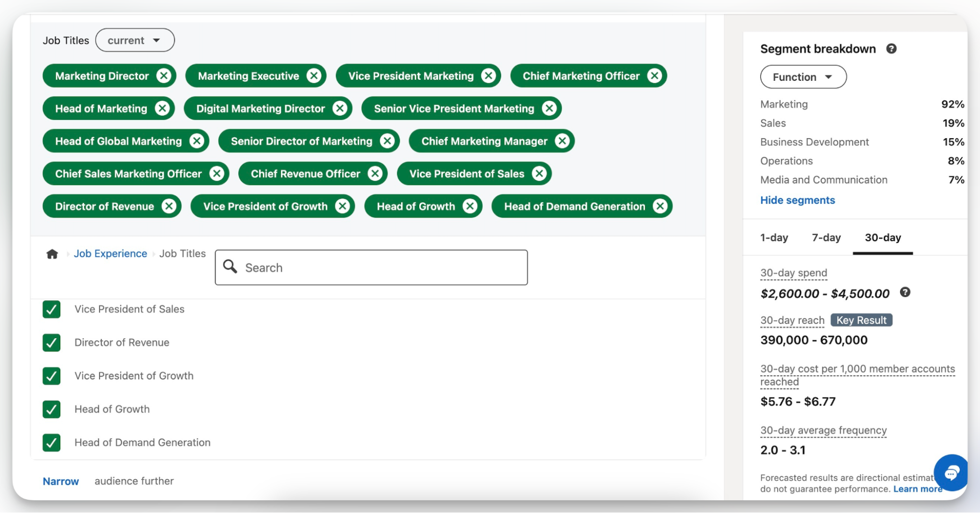Remove the Senior Vice President Marketing title
Screen dimensions: 980x513
tap(550, 108)
